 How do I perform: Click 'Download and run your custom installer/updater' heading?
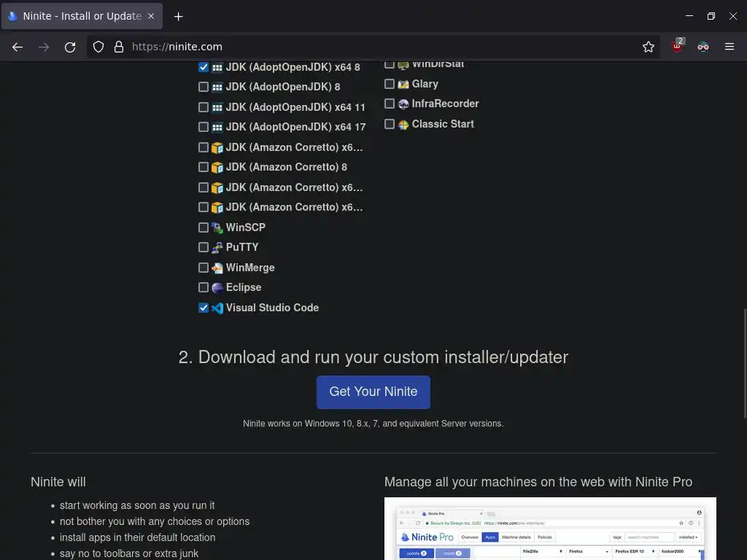click(x=373, y=357)
